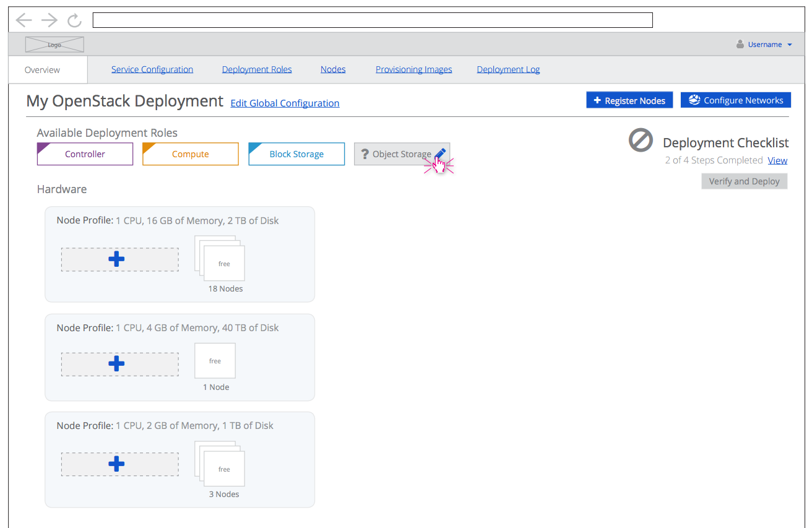Click the Configure Networks button

click(x=736, y=100)
